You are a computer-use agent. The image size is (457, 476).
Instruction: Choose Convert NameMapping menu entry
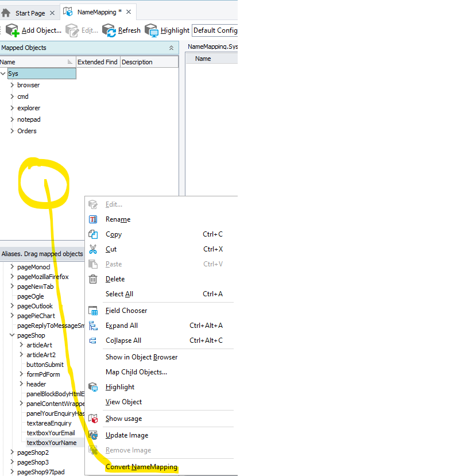[141, 467]
